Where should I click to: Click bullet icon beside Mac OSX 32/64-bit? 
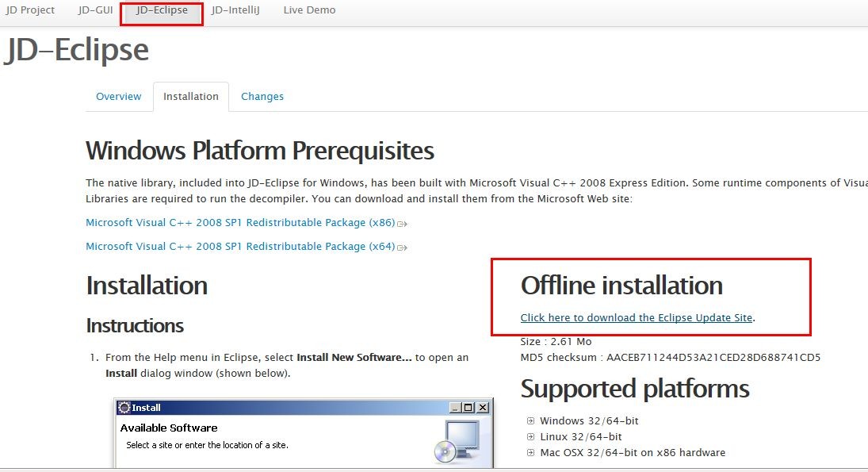[x=530, y=453]
